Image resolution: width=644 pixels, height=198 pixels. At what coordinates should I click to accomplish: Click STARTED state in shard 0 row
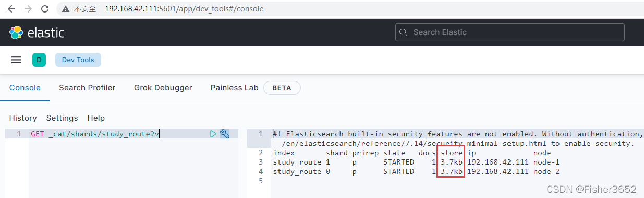(398, 172)
